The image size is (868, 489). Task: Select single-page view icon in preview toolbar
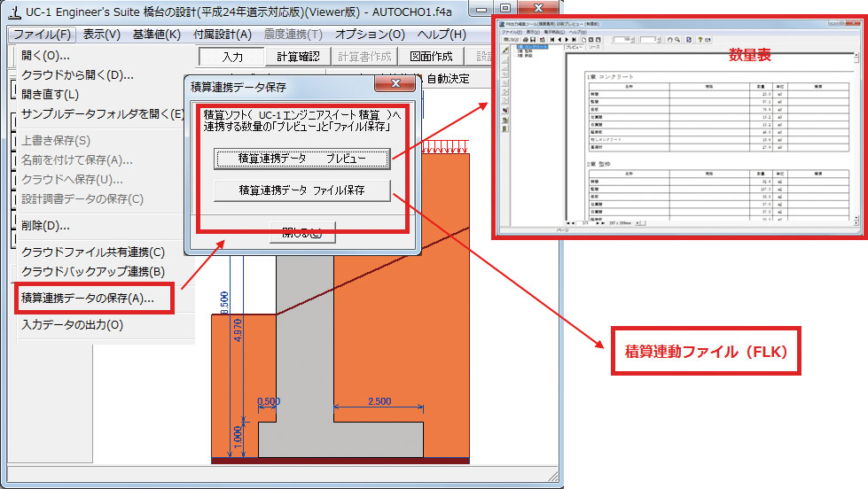(584, 40)
